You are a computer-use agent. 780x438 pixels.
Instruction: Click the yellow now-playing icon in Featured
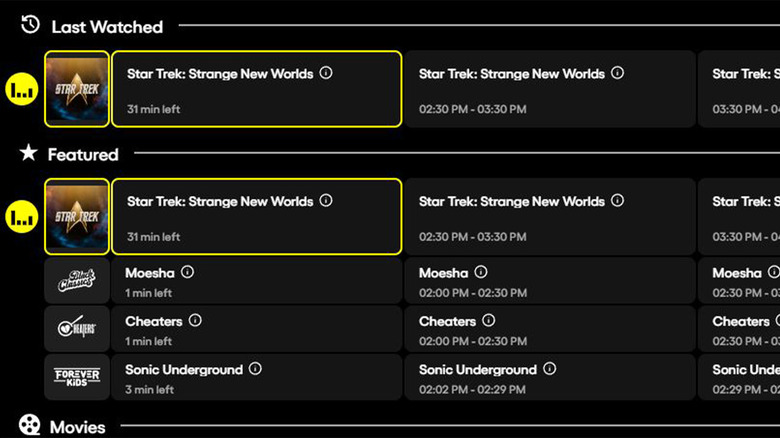tap(22, 217)
